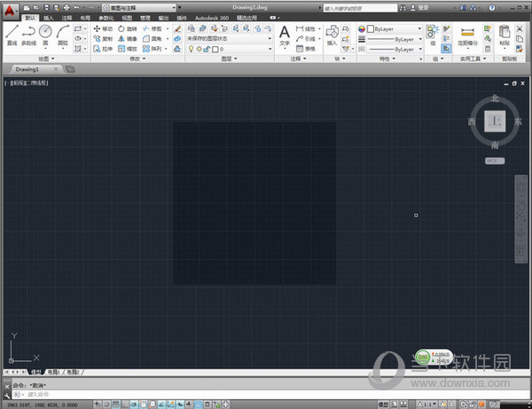Select the Line (直线) drawing tool

click(12, 35)
